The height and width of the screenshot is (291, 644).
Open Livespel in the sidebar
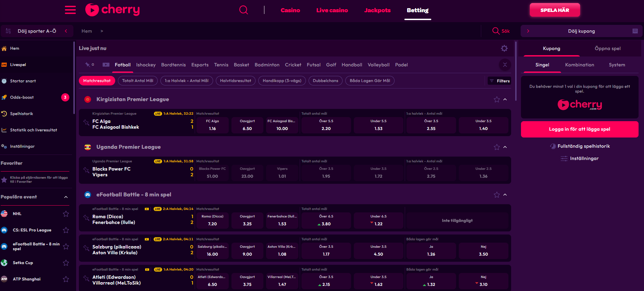(x=18, y=65)
